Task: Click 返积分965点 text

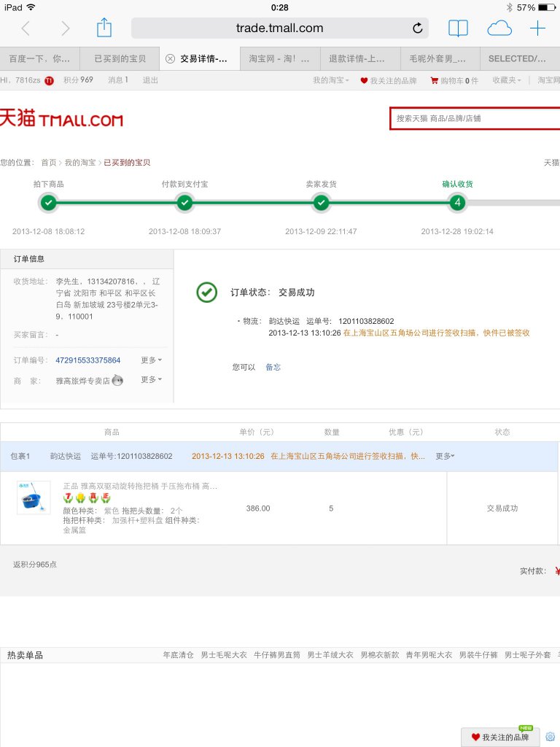Action: [x=35, y=565]
